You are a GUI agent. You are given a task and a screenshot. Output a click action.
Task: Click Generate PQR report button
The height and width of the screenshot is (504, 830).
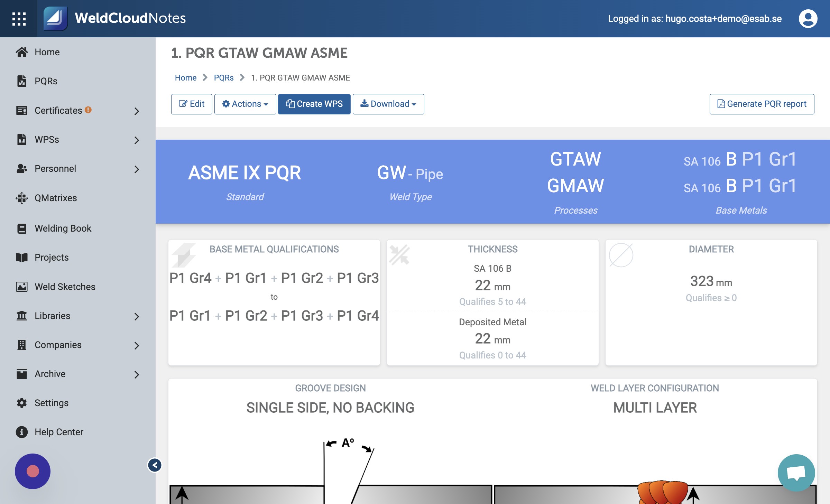762,104
